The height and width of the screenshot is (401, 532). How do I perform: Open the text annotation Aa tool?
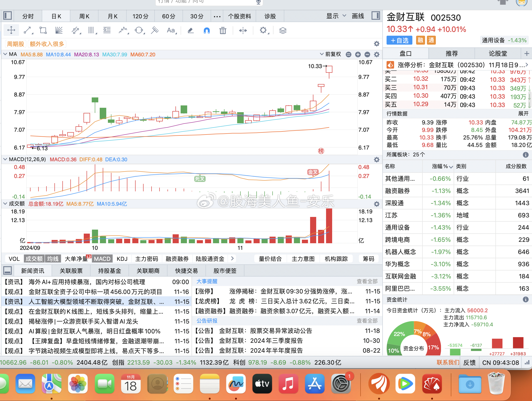click(x=171, y=31)
